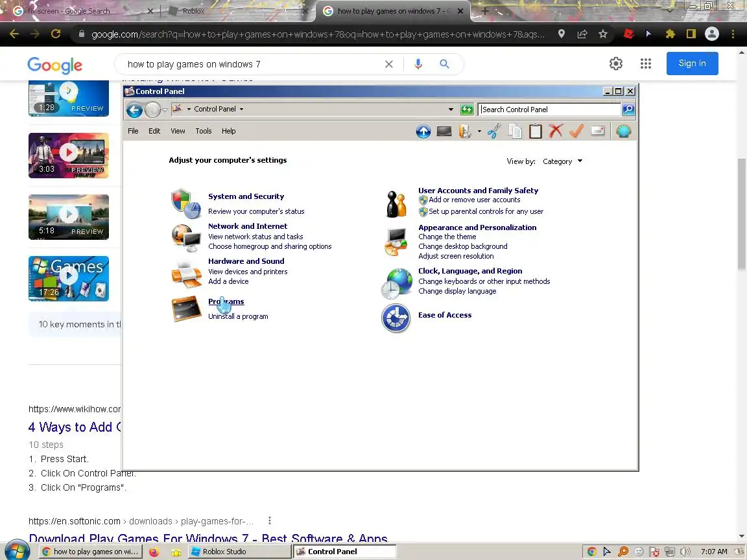This screenshot has width=747, height=560.
Task: Open the View by Category dropdown
Action: (x=562, y=161)
